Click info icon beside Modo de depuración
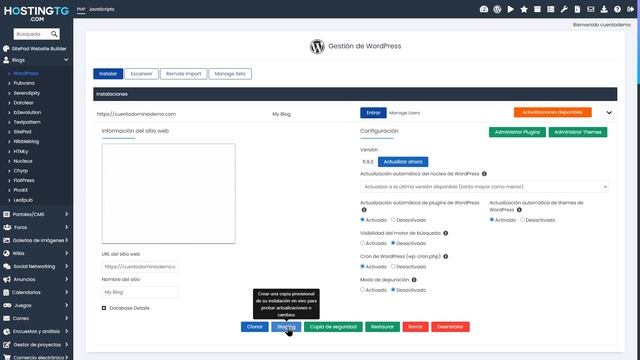Image resolution: width=640 pixels, height=360 pixels. (x=414, y=280)
